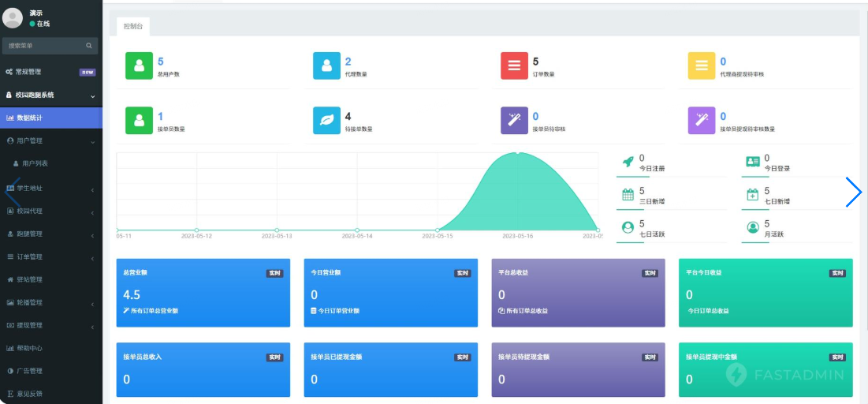Switch to the 控制台 tab

click(x=132, y=26)
